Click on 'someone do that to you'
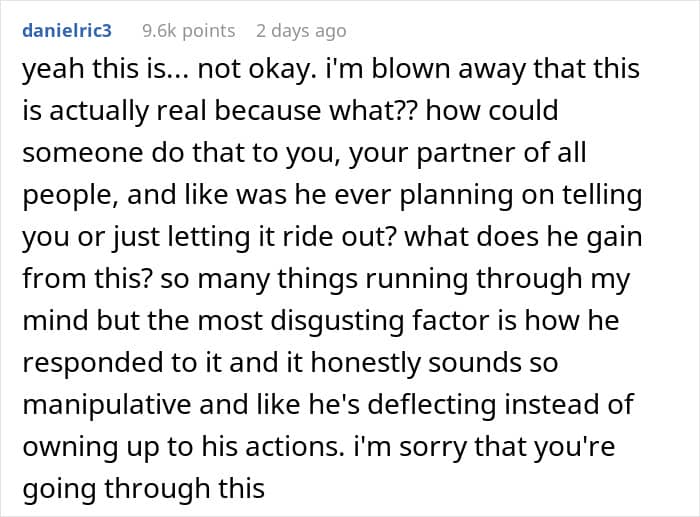The height and width of the screenshot is (517, 700). click(180, 153)
